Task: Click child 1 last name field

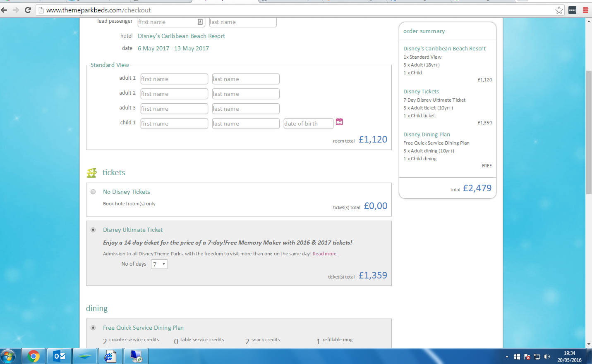Action: coord(246,124)
